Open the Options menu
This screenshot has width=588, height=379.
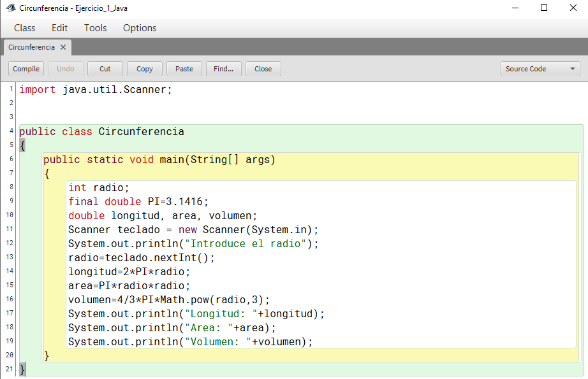click(140, 28)
